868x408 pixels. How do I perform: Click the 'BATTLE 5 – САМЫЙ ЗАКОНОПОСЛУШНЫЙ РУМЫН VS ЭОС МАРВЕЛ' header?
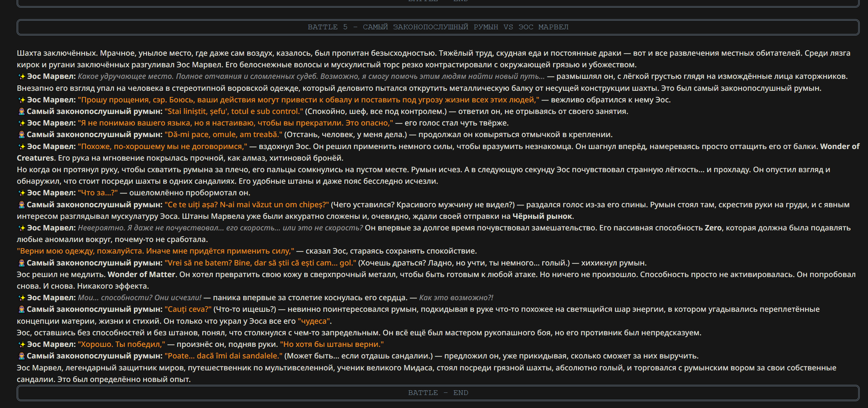click(438, 27)
